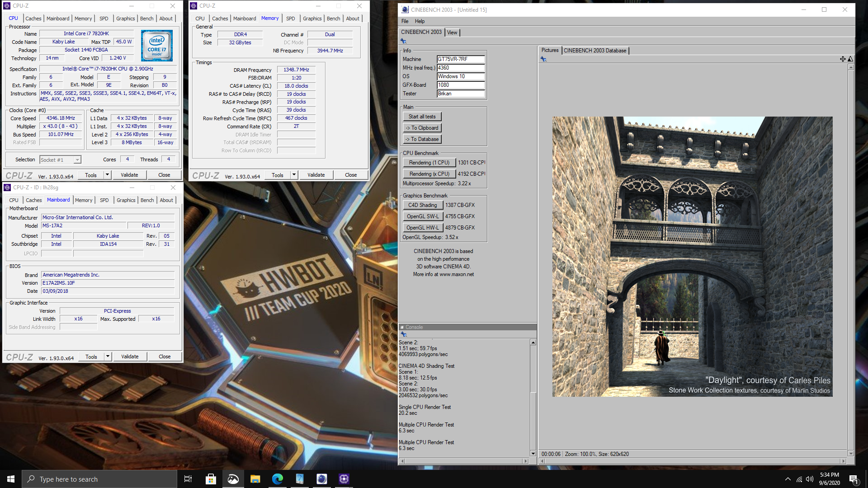Open Bench tab in the CPU-Z CPU window
Image resolution: width=868 pixels, height=488 pixels.
point(146,19)
